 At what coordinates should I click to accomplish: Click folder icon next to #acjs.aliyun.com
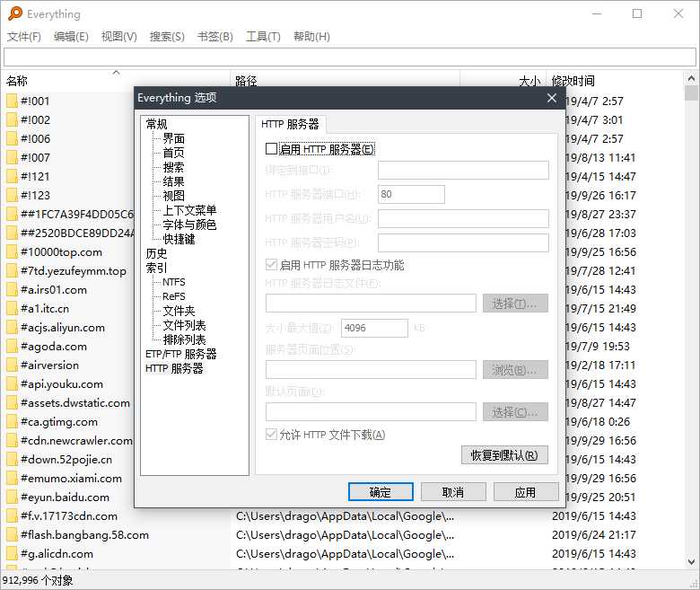[12, 328]
